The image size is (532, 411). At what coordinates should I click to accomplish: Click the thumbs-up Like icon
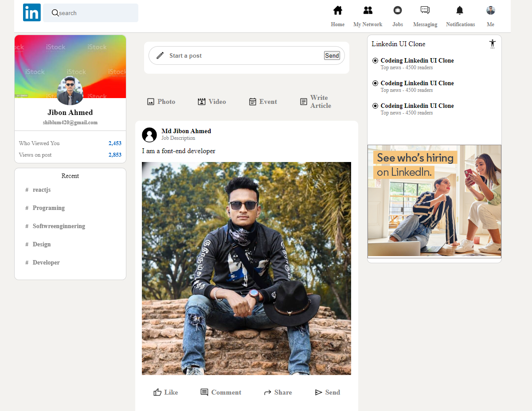click(157, 392)
